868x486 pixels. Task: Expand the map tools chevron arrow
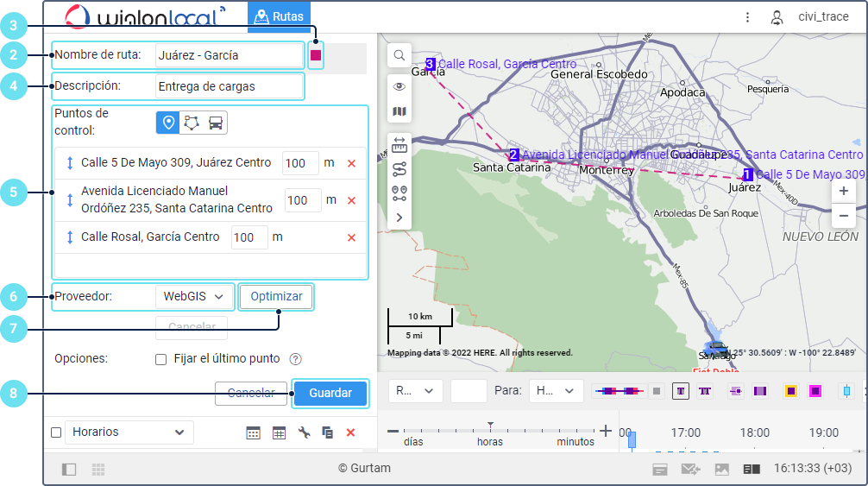point(399,218)
